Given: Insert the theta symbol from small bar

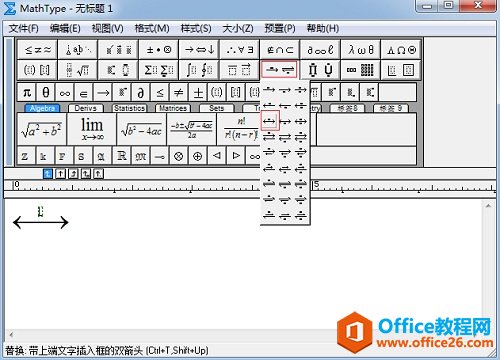Looking at the screenshot, I should pyautogui.click(x=46, y=92).
